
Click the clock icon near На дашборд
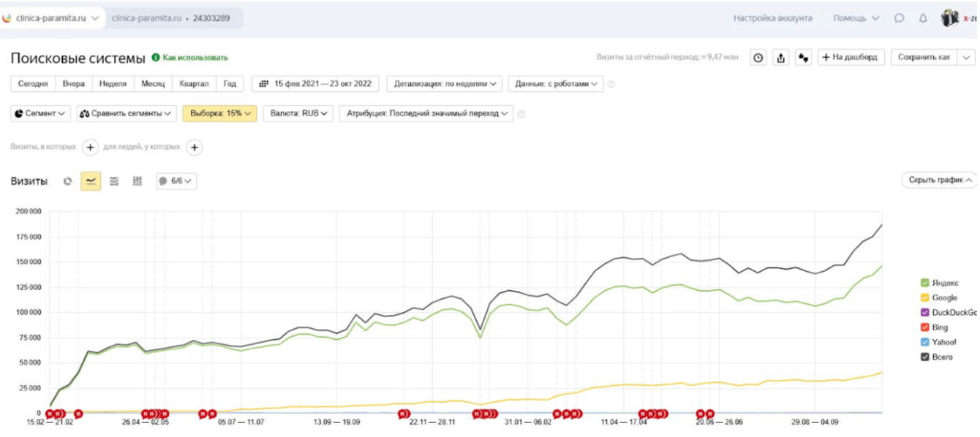point(759,58)
